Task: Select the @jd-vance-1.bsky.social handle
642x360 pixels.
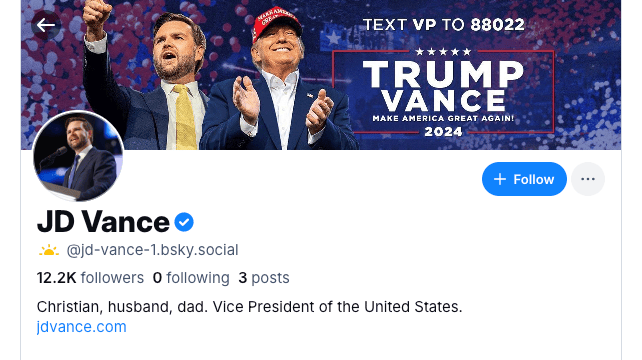Action: click(x=152, y=250)
